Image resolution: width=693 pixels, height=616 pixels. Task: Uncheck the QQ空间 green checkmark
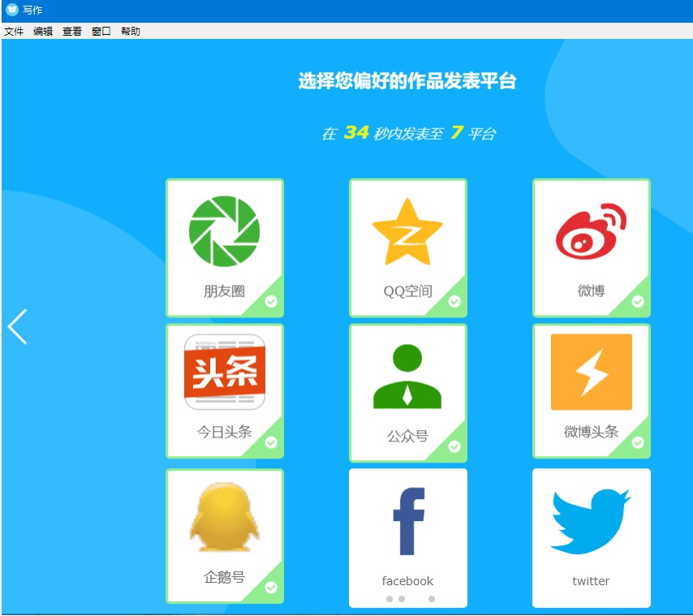click(454, 301)
